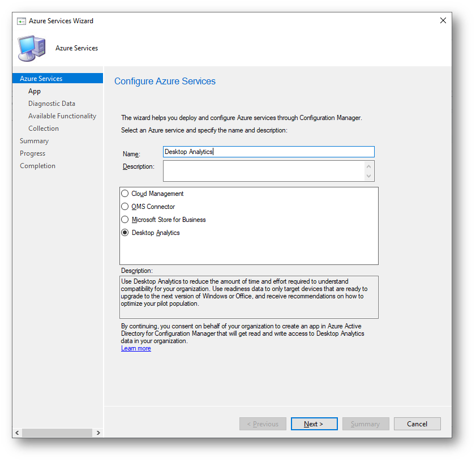476x462 pixels.
Task: Select the Cloud Management radio button
Action: coord(125,194)
